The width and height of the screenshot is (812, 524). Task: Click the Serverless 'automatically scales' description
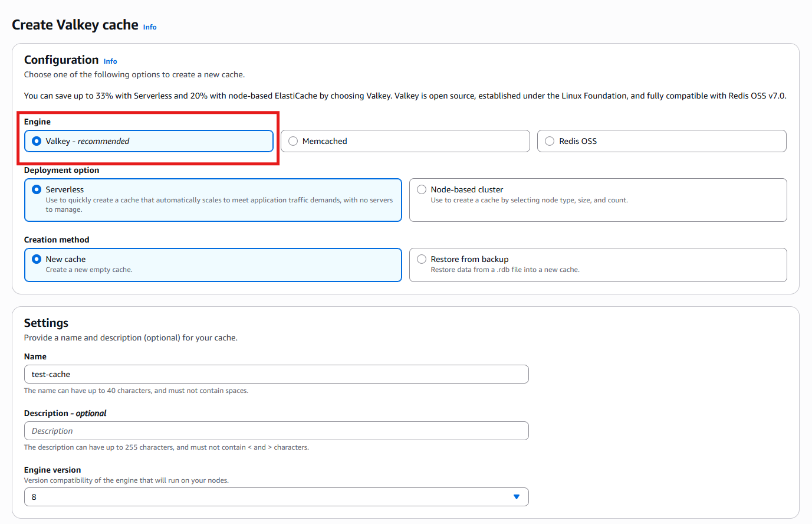[x=219, y=205]
